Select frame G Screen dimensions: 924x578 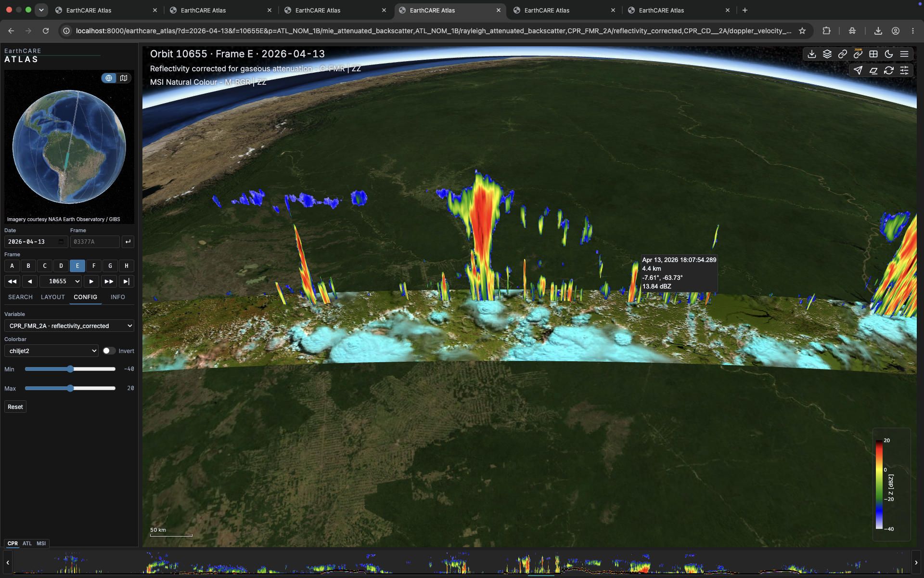110,266
